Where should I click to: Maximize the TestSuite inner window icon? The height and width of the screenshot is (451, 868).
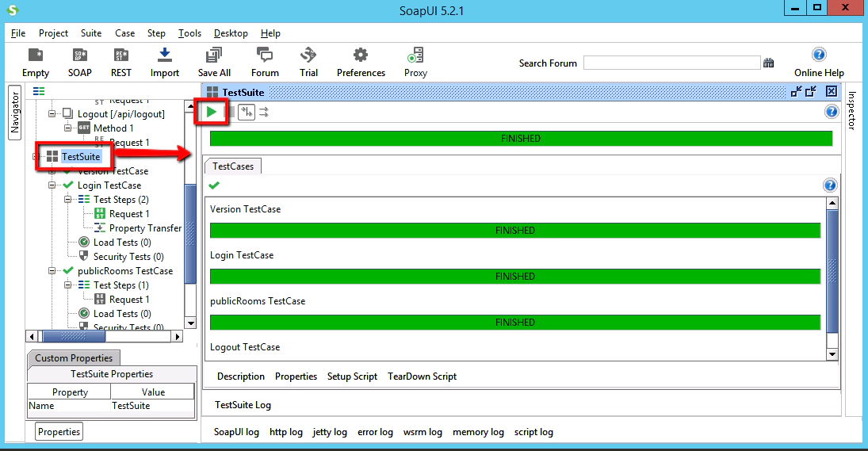pos(811,92)
